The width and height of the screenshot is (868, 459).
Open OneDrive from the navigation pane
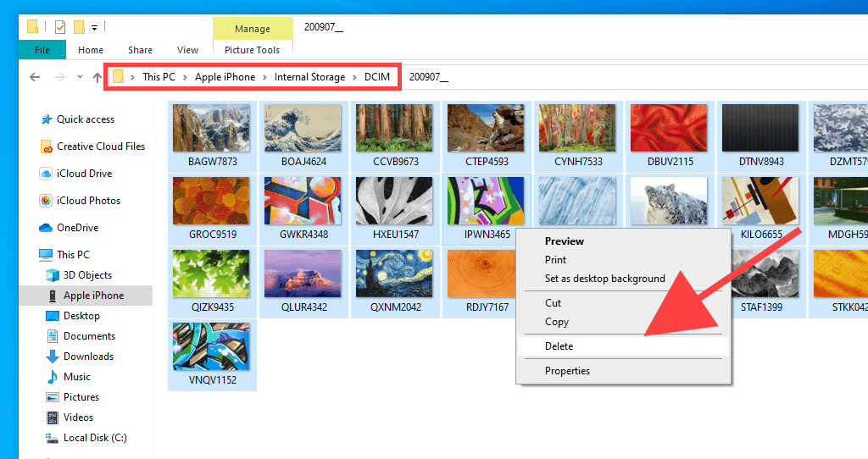click(77, 228)
